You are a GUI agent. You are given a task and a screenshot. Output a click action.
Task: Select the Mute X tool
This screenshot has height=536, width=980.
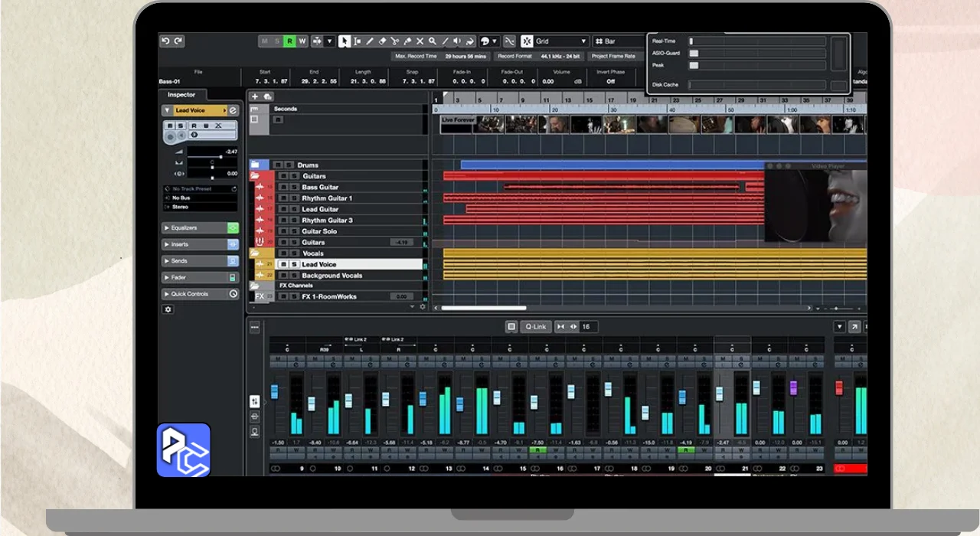[x=420, y=41]
